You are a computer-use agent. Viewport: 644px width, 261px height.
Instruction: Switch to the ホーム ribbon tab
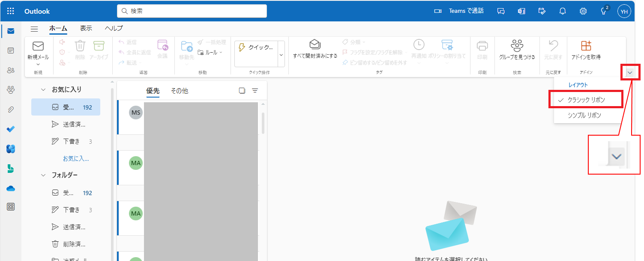(58, 29)
